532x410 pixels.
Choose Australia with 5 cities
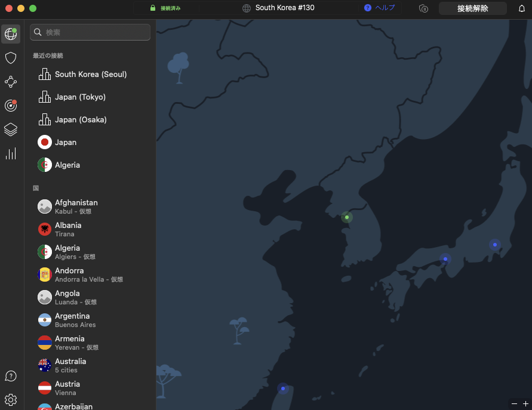point(70,365)
